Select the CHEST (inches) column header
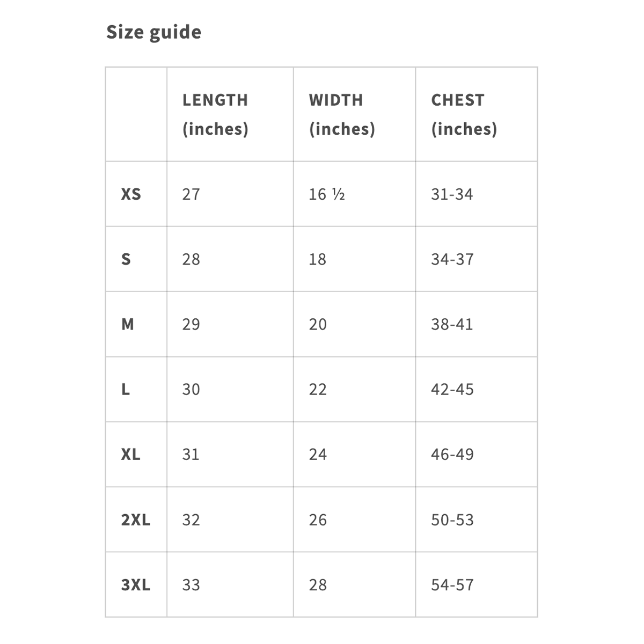The height and width of the screenshot is (644, 644). (464, 114)
